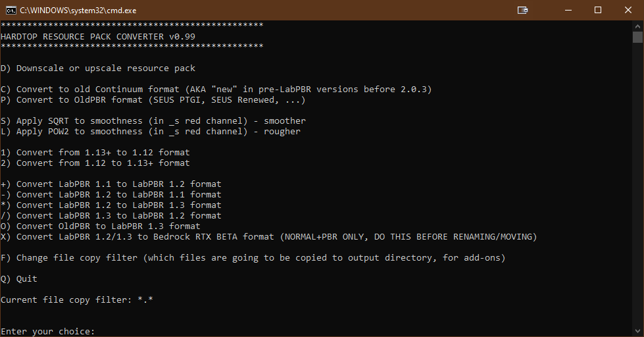Click the window title text C:\WINDOWS\system32\cmd.exe
The width and height of the screenshot is (644, 337).
pos(78,11)
